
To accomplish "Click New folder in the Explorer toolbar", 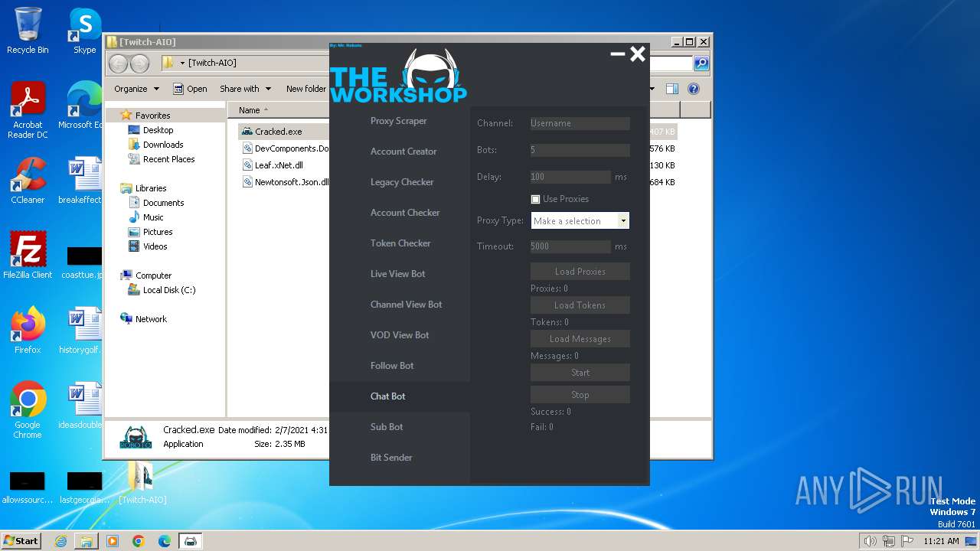I will click(305, 89).
